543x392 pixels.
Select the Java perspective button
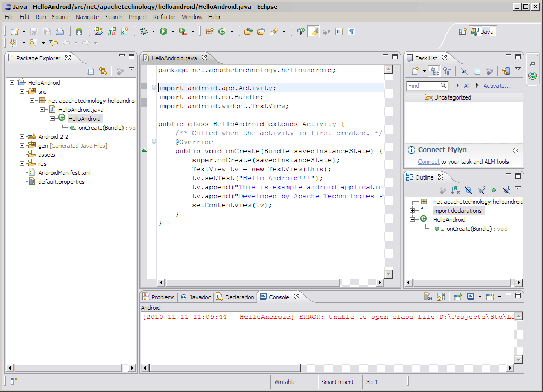483,31
